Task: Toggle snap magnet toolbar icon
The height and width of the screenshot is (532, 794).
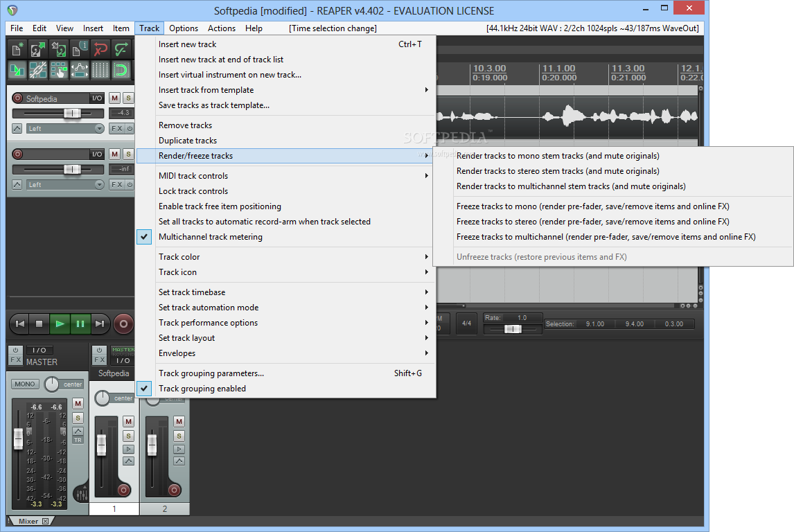Action: coord(121,70)
